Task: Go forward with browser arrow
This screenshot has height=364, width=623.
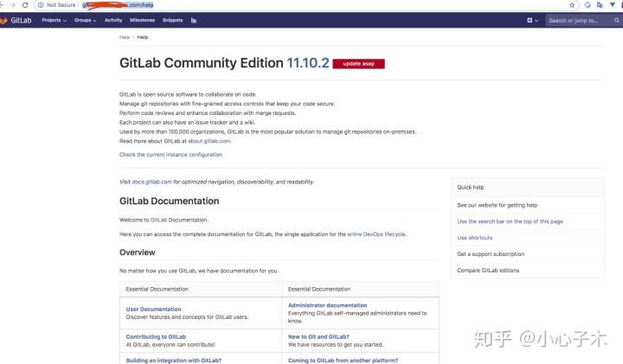Action: (x=13, y=5)
